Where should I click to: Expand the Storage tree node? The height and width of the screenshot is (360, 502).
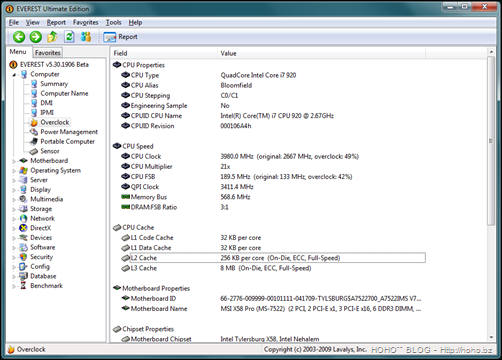[14, 209]
